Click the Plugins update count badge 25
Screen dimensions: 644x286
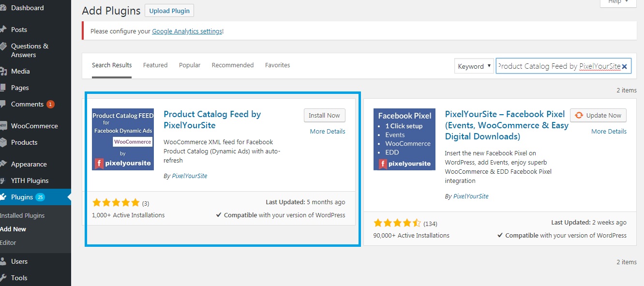40,197
